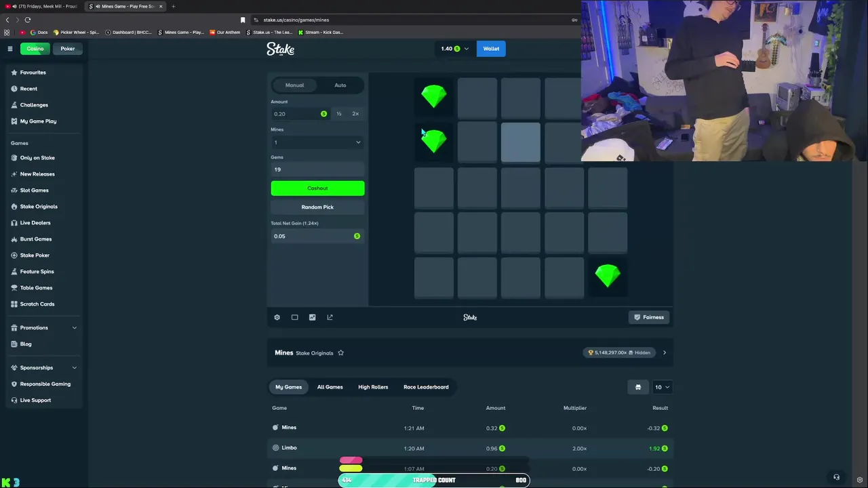
Task: Expand the max win multiplier arrow
Action: [x=665, y=352]
